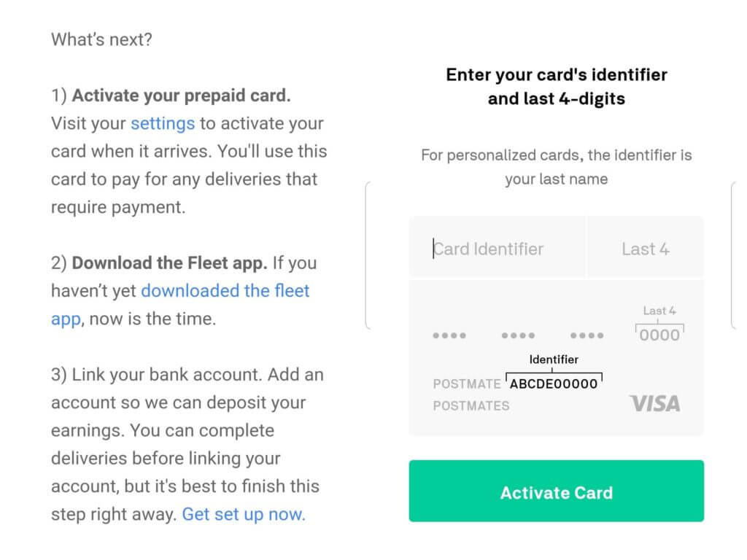Click the first masked dot group on card

(449, 335)
